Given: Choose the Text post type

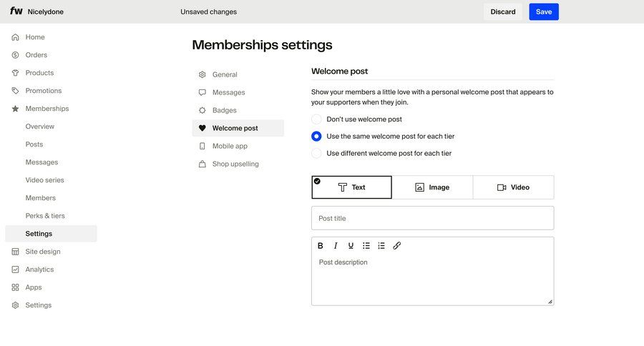Looking at the screenshot, I should point(351,187).
